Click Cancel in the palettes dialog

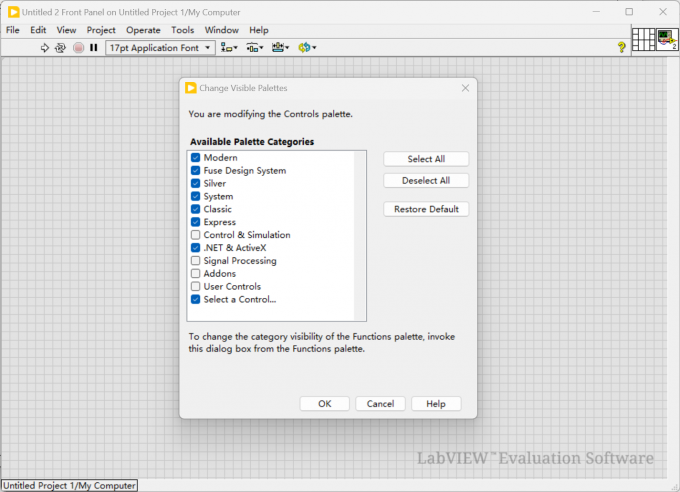380,404
